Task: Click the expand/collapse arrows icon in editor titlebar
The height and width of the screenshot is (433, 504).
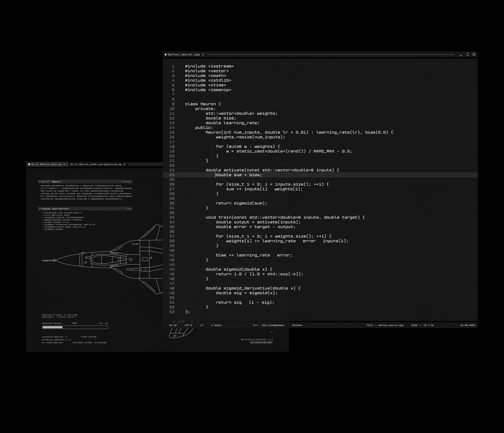Action: (x=468, y=54)
